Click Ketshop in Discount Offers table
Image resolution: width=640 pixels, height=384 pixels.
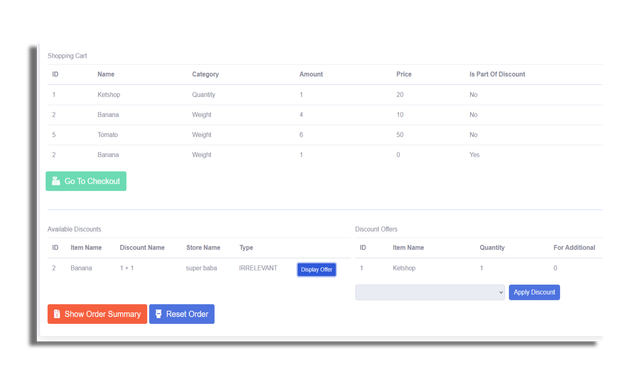pos(404,268)
